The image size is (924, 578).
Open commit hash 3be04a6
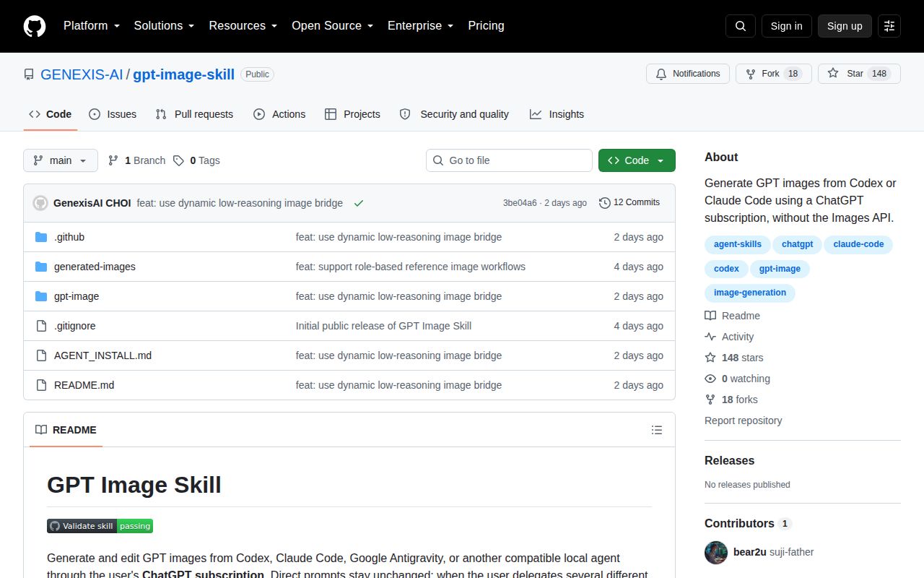(520, 203)
